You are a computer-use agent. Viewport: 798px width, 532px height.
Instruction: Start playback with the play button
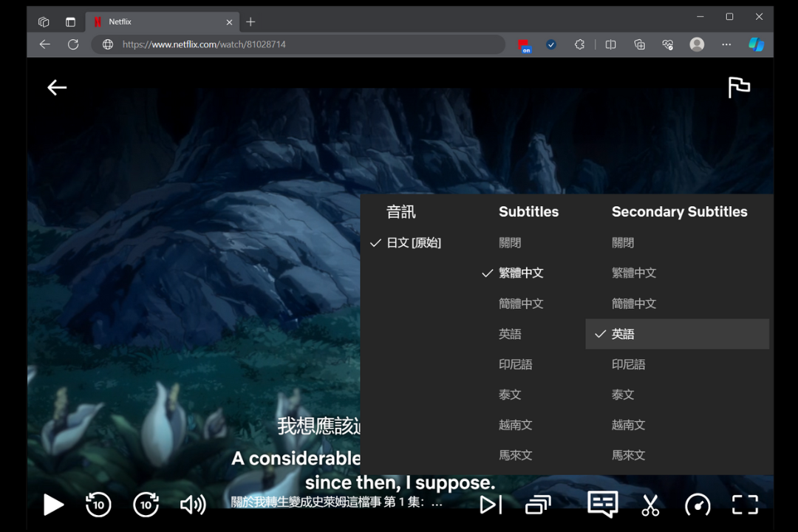pyautogui.click(x=53, y=505)
